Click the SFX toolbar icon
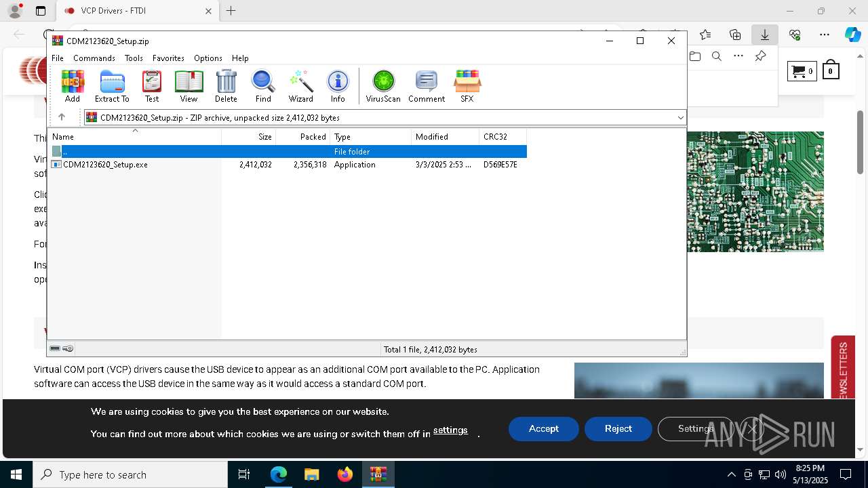The width and height of the screenshot is (868, 488). (467, 86)
